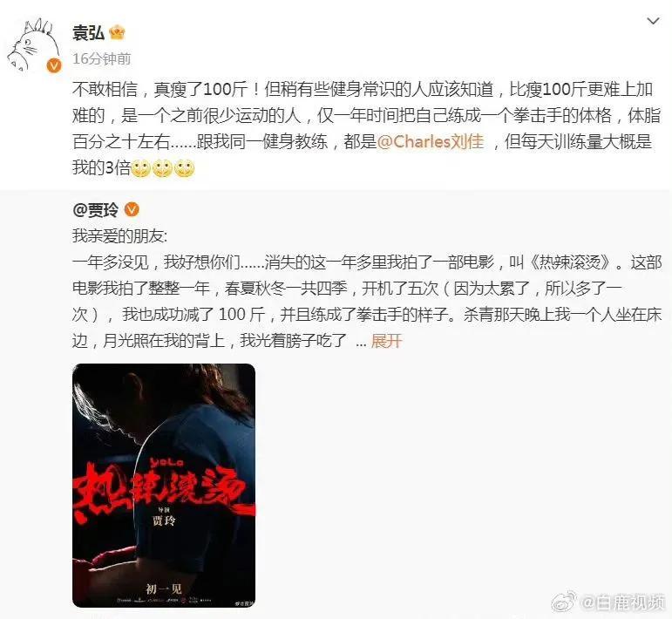Click the 16分钟前 post timestamp
The width and height of the screenshot is (672, 619).
pyautogui.click(x=102, y=58)
